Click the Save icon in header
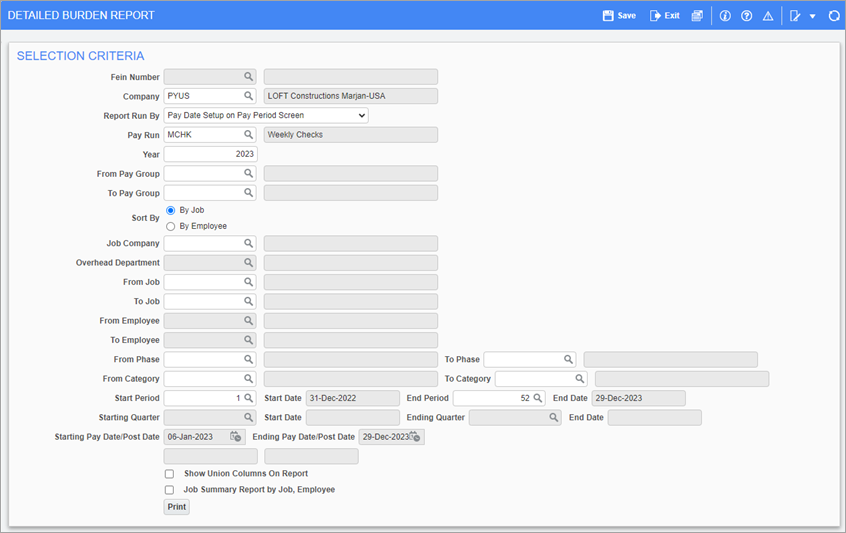Image resolution: width=846 pixels, height=533 pixels. (x=608, y=16)
